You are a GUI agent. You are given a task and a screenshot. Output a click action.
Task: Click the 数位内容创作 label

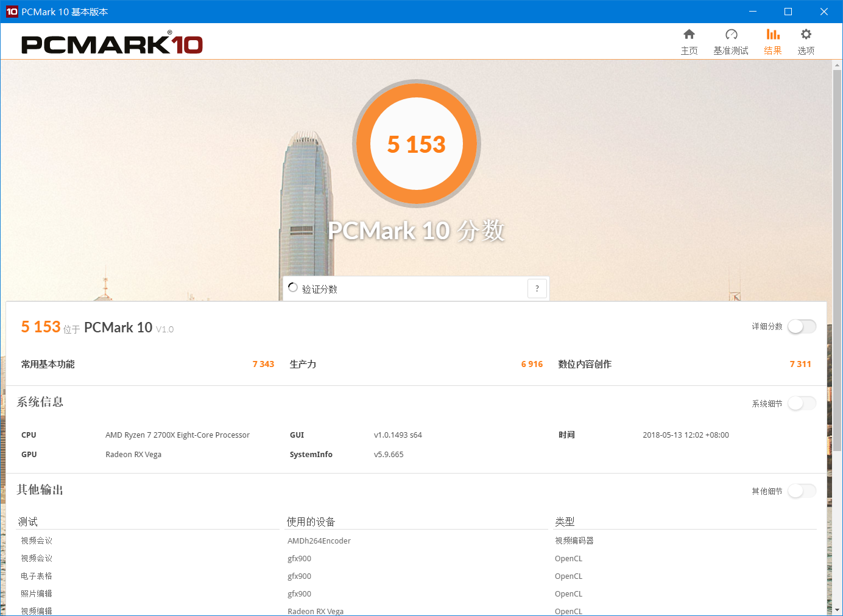585,364
